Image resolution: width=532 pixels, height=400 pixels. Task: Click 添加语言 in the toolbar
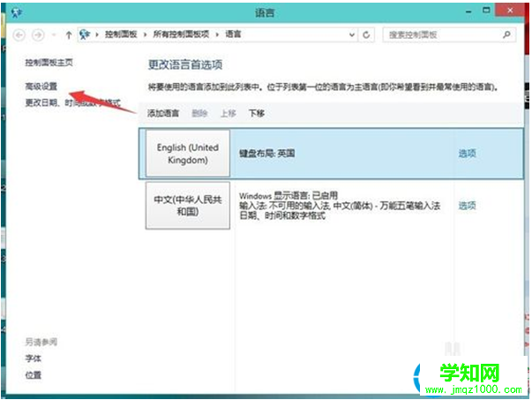pyautogui.click(x=163, y=113)
